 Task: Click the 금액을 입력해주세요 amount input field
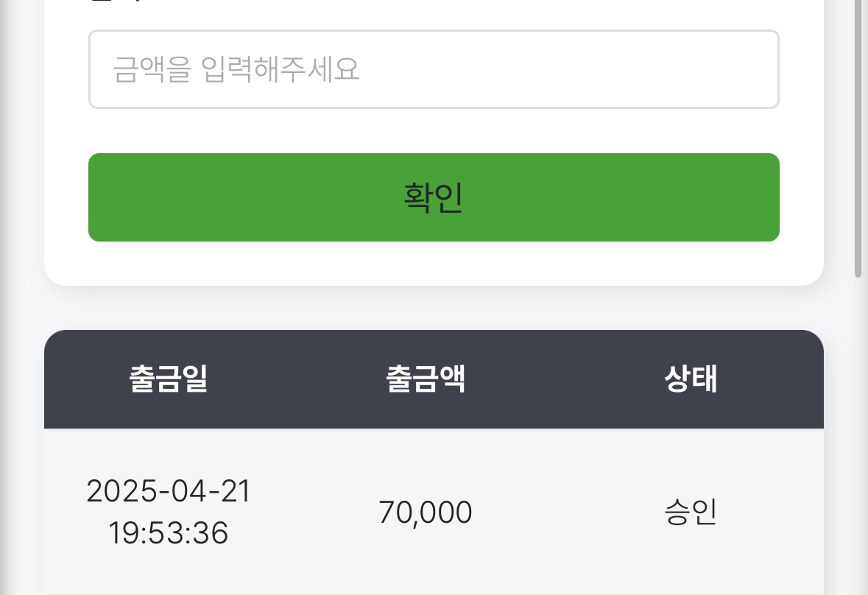tap(433, 69)
